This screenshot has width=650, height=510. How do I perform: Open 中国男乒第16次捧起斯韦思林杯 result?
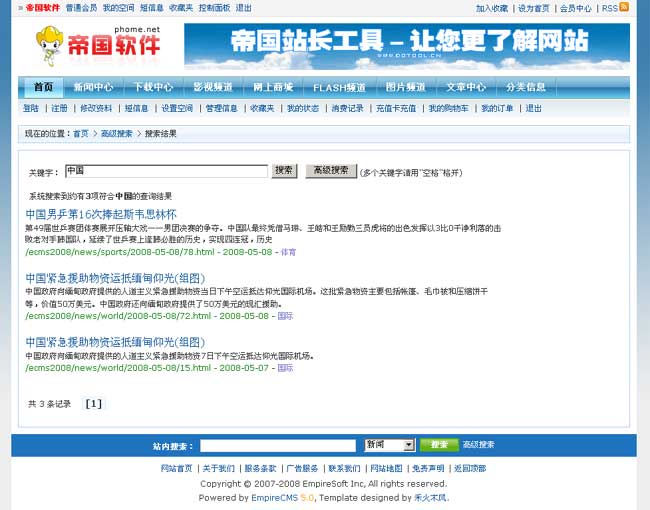point(101,214)
